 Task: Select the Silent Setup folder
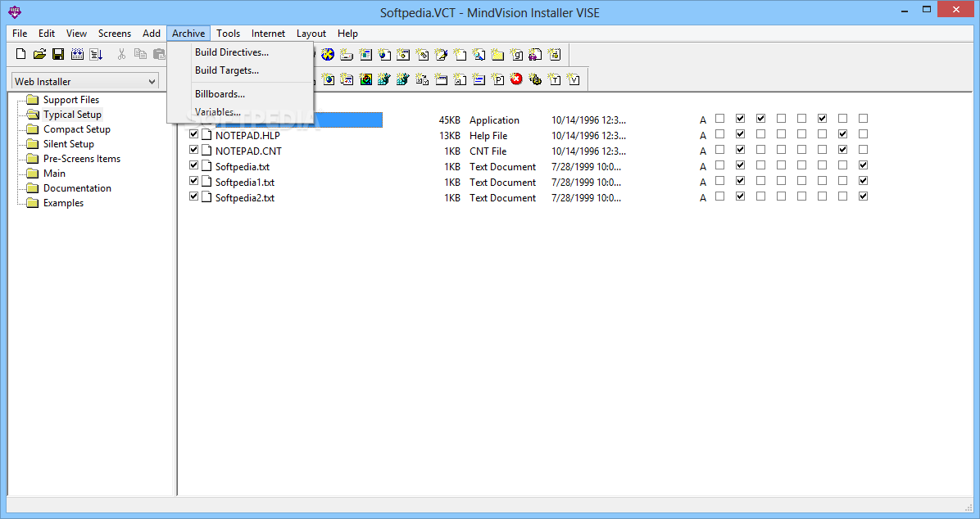pos(69,143)
